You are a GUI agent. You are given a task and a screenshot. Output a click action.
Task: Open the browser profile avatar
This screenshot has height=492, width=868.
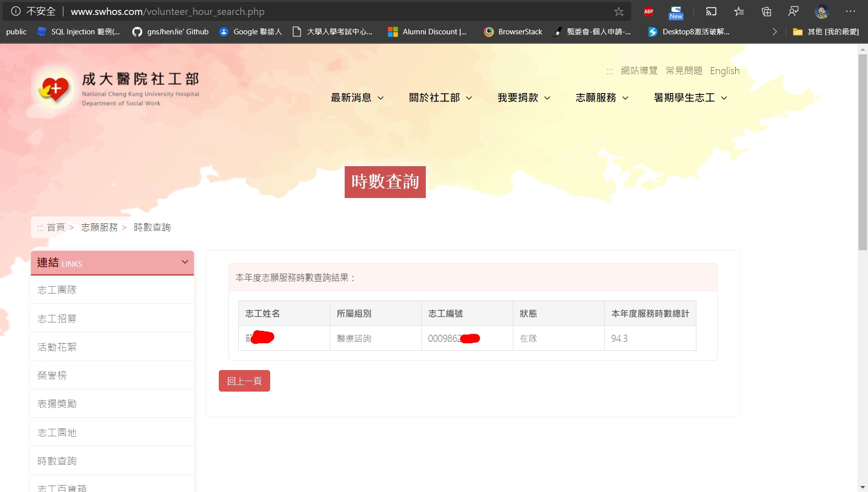point(822,11)
